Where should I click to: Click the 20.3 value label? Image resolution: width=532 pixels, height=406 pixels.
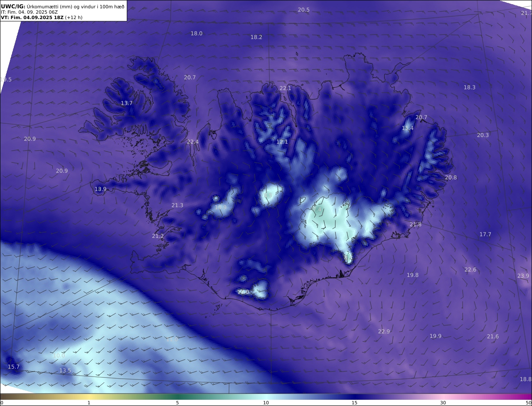coord(483,135)
